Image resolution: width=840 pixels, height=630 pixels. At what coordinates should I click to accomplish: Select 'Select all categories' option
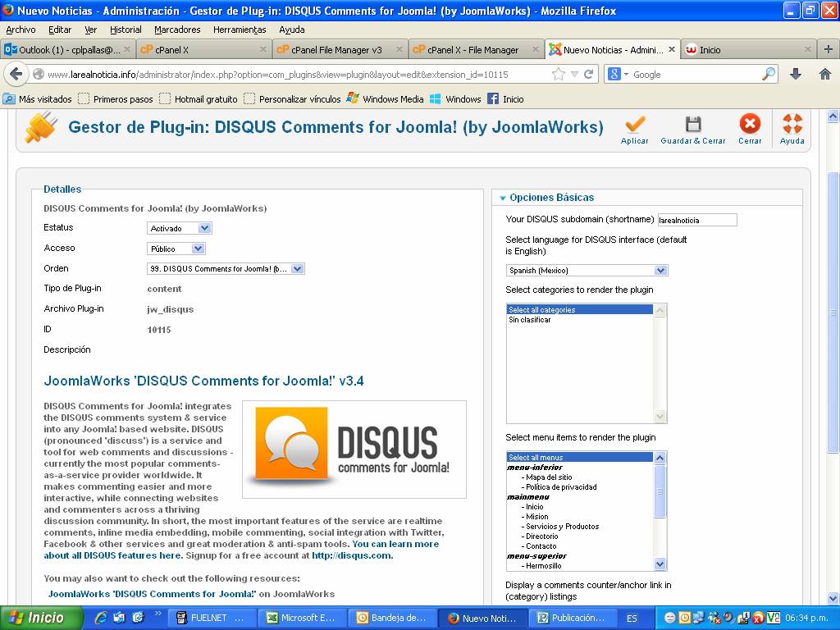pyautogui.click(x=580, y=309)
